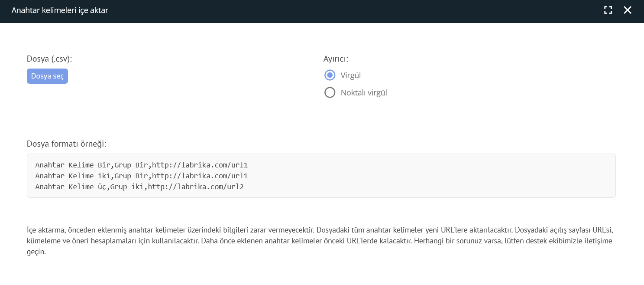Click the 'Anahtar kelimeleri içe aktar' dialog title
The image size is (644, 285).
[x=60, y=10]
